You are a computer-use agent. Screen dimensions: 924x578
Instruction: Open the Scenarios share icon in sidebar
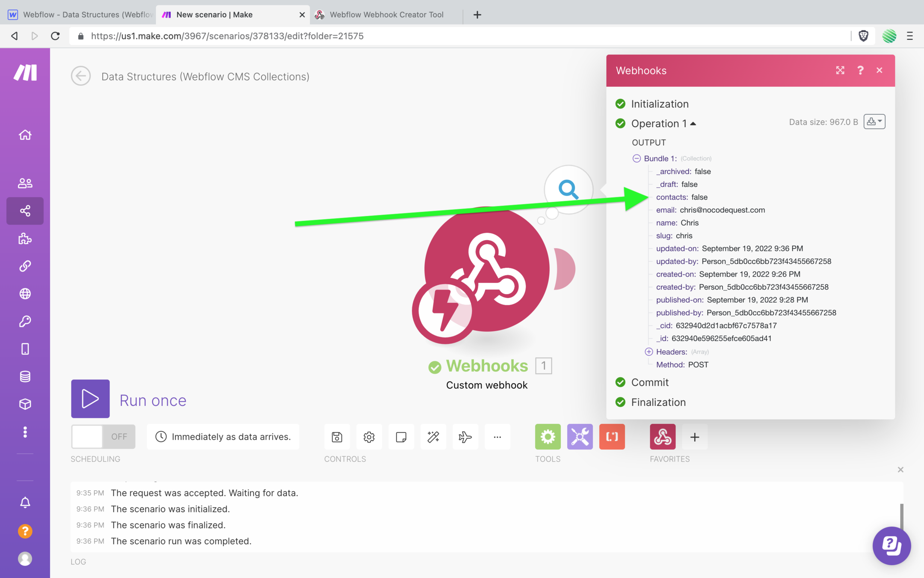click(x=25, y=211)
